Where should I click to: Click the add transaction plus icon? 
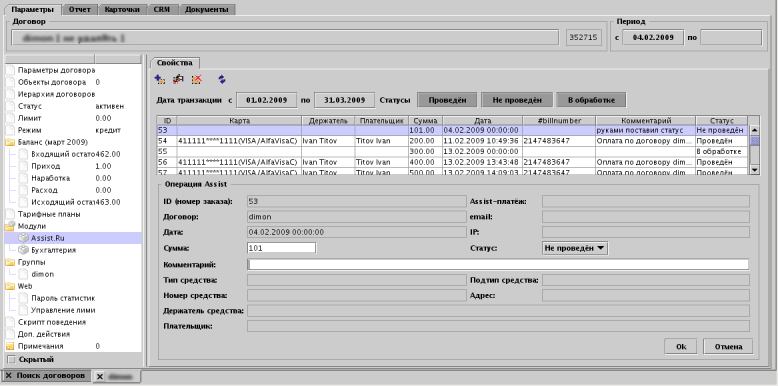pyautogui.click(x=160, y=79)
